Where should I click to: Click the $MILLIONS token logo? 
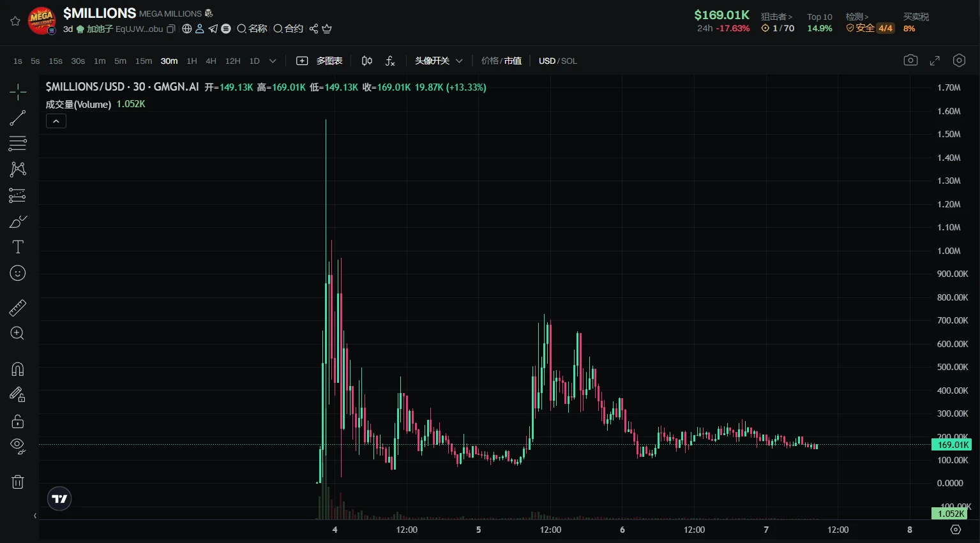pos(42,20)
